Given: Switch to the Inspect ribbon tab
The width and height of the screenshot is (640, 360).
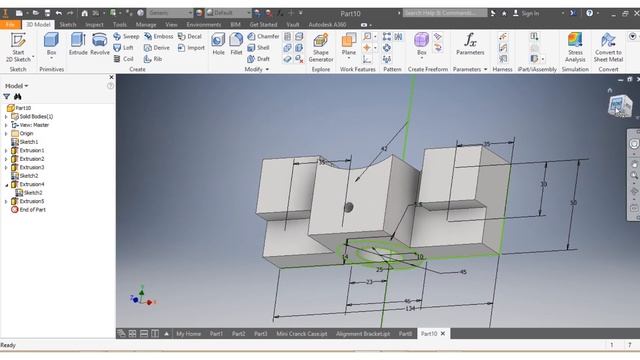Looking at the screenshot, I should pos(94,24).
